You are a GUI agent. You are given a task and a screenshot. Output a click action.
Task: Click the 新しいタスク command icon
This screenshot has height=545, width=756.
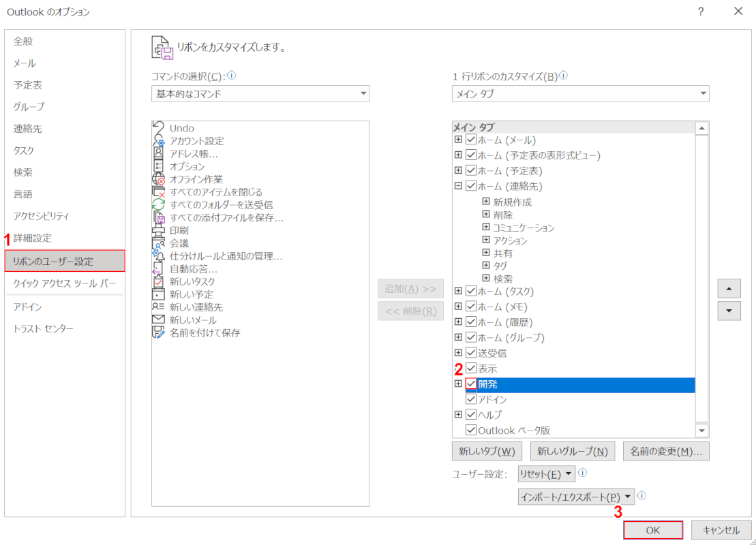click(x=158, y=281)
